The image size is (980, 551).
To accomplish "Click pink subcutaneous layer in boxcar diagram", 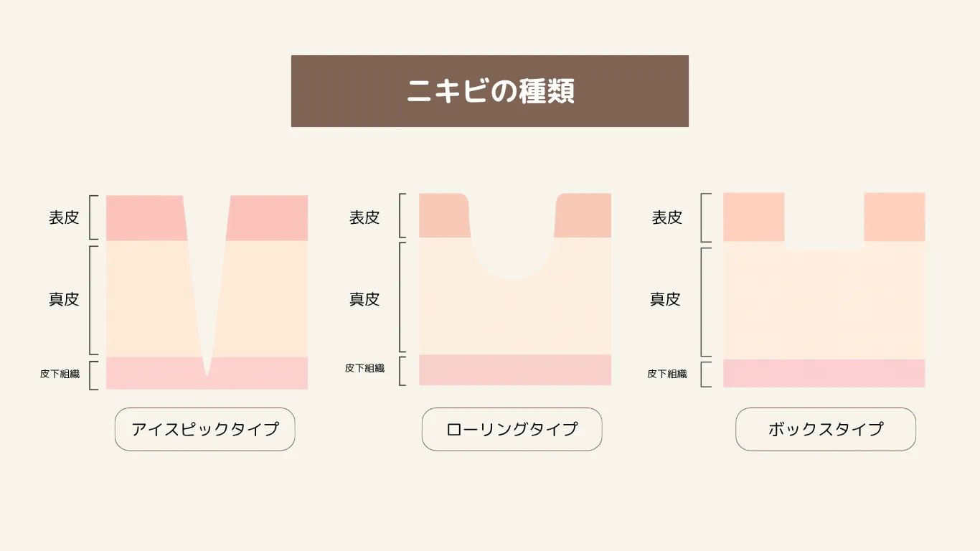I will coord(824,373).
